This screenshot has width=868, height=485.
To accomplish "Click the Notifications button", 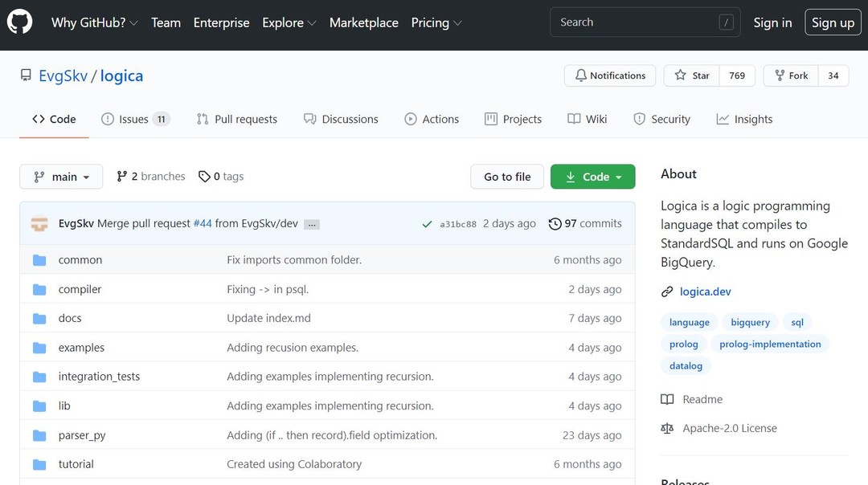I will tap(610, 75).
